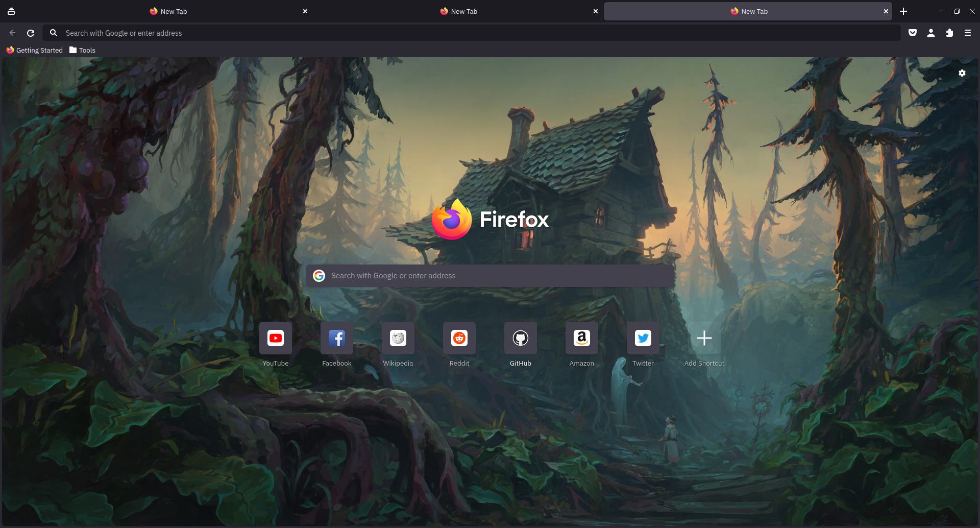The height and width of the screenshot is (528, 980).
Task: Open the GitHub shortcut tile
Action: click(x=521, y=338)
